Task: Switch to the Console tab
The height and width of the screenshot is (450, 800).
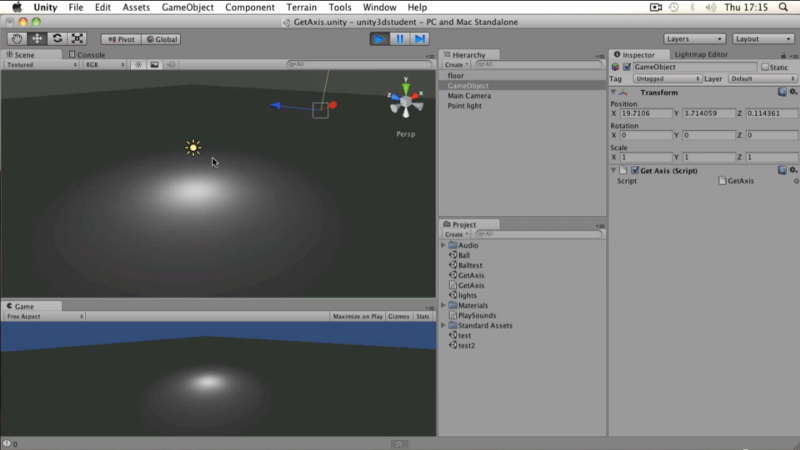Action: click(x=87, y=55)
